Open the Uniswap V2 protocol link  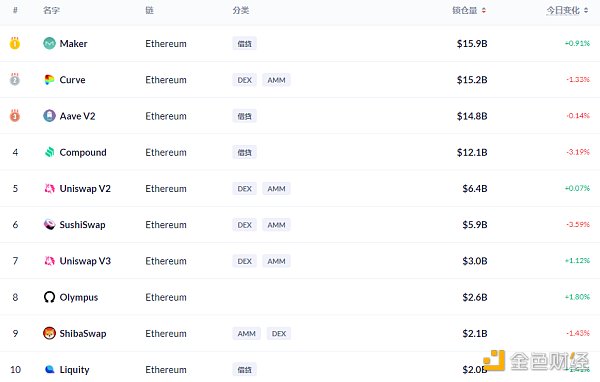click(x=85, y=188)
